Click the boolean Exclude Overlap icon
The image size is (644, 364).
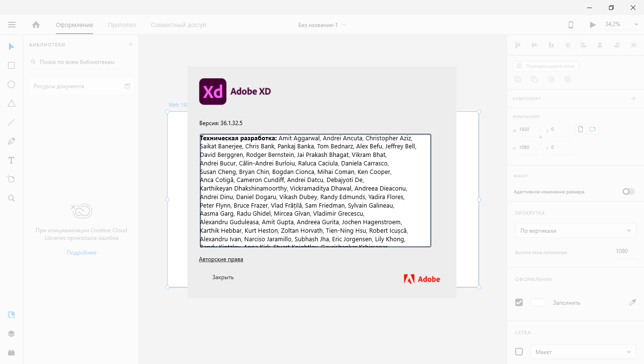[568, 80]
